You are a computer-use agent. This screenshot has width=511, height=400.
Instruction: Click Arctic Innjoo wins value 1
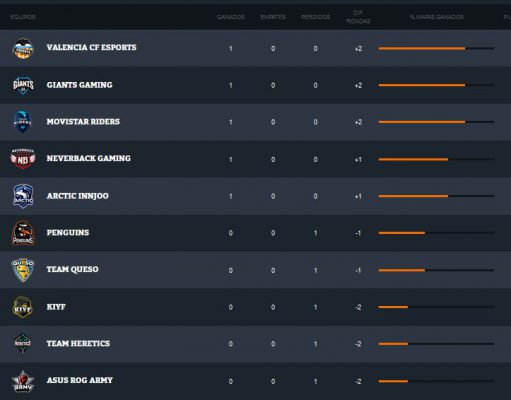[231, 196]
